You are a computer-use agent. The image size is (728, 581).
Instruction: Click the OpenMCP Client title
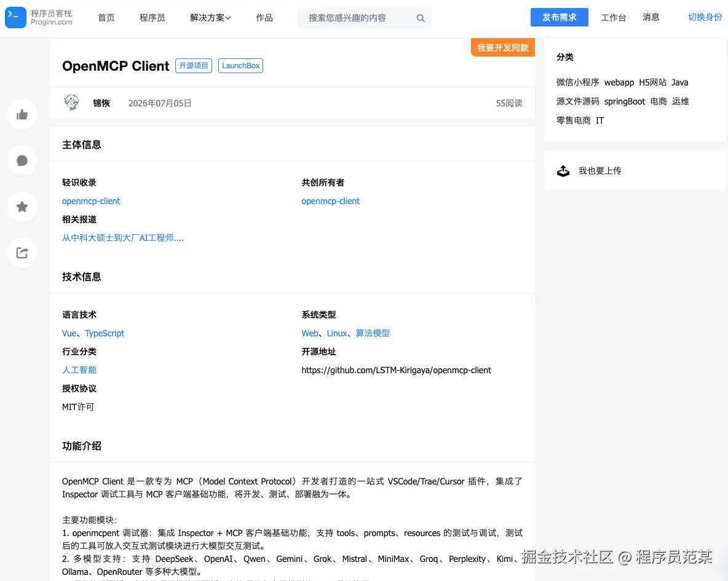[x=116, y=66]
